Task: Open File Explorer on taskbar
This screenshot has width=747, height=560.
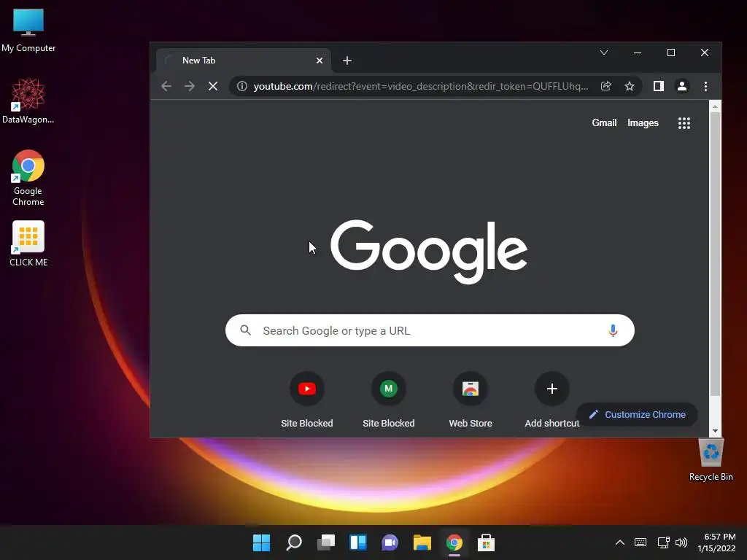Action: click(422, 542)
